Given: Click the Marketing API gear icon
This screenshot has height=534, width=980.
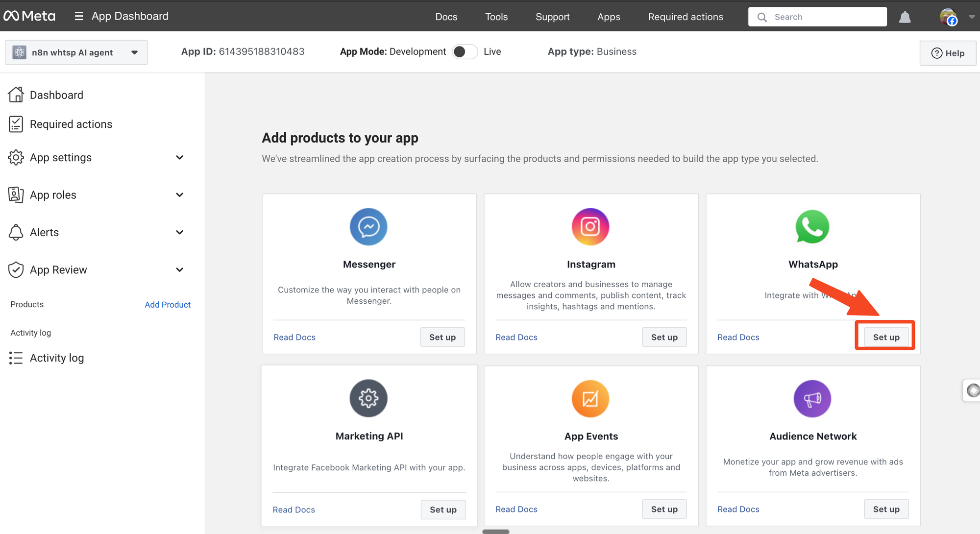Looking at the screenshot, I should click(368, 398).
